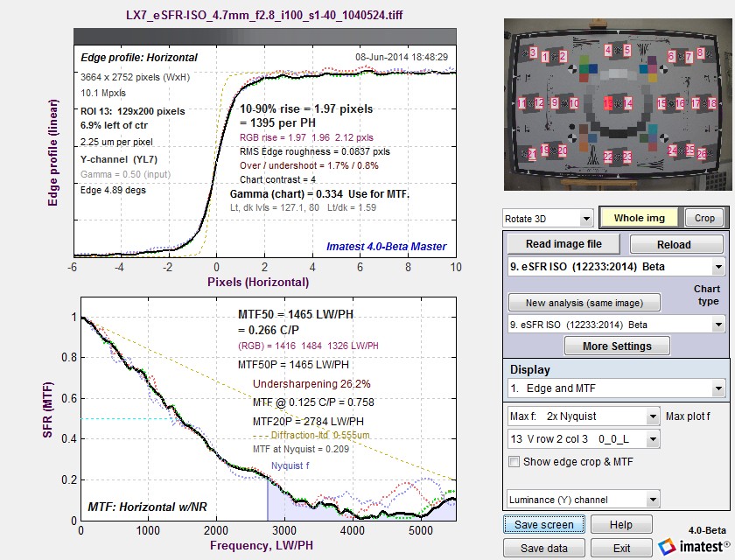Click the yellow color patch on chart
The width and height of the screenshot is (735, 560).
[x=653, y=78]
